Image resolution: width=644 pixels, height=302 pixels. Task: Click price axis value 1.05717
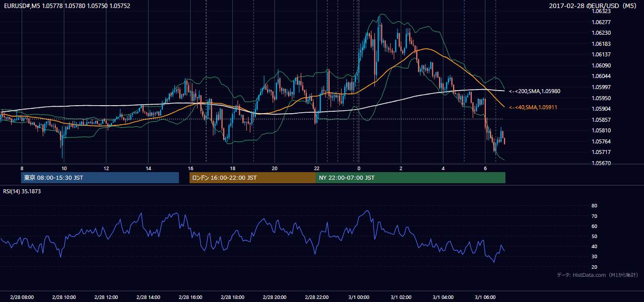coord(601,152)
